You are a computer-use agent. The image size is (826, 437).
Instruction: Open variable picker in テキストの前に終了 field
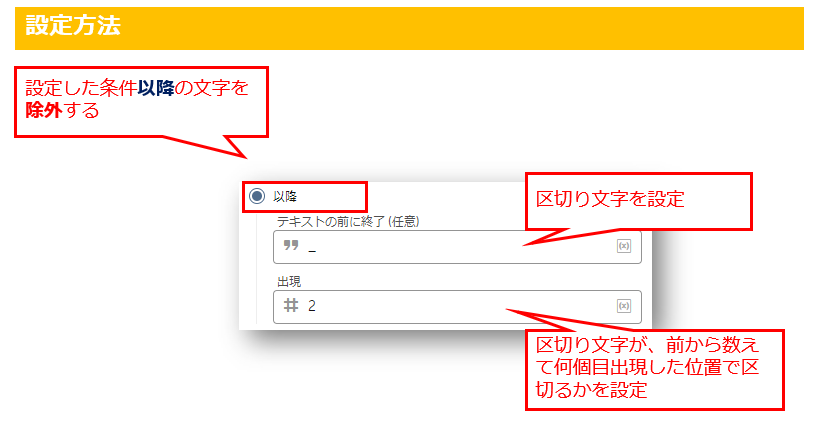[624, 246]
